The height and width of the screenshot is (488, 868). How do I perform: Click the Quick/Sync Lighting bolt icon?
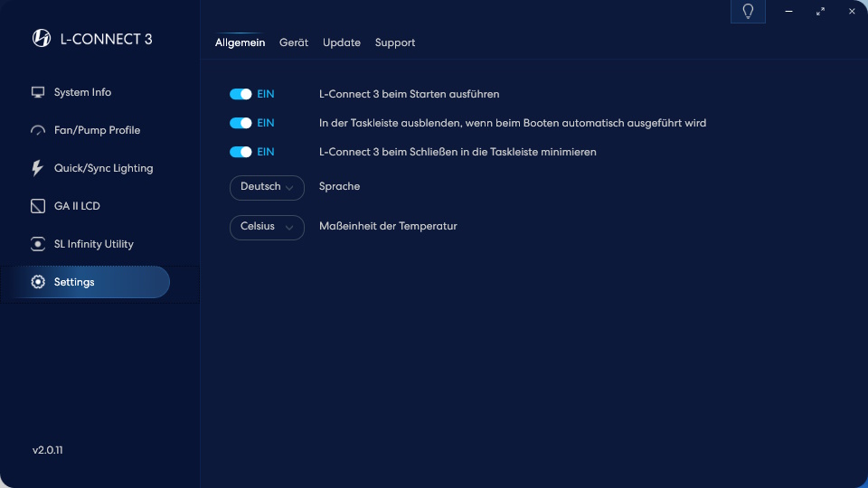click(x=38, y=168)
